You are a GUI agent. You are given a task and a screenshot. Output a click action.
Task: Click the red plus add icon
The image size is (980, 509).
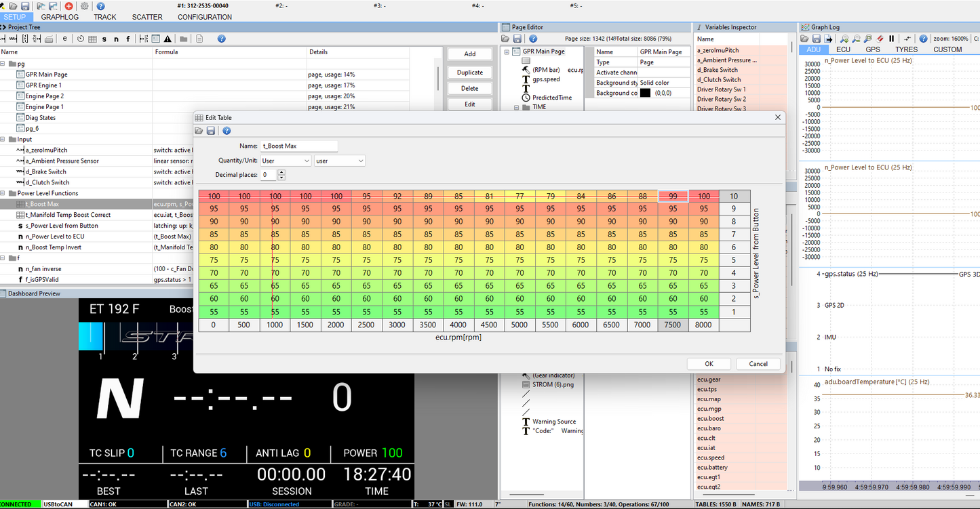tap(68, 6)
